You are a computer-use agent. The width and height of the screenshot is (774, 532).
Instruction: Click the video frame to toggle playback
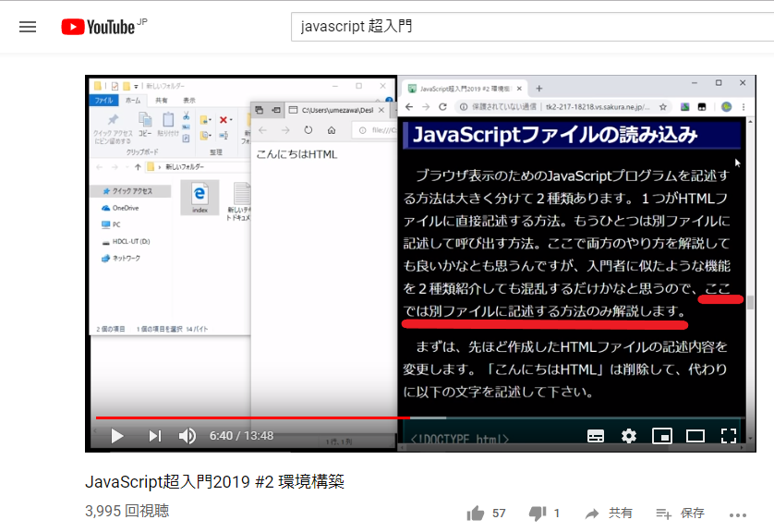pos(420,247)
